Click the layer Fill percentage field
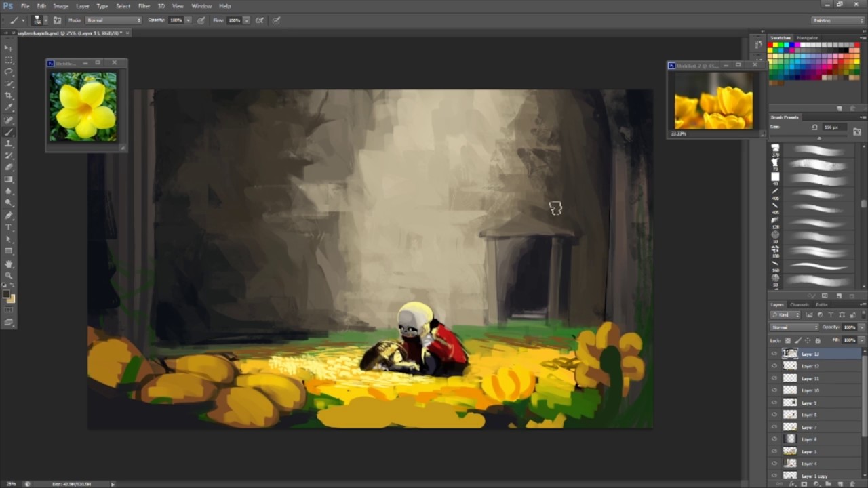This screenshot has height=488, width=868. tap(849, 340)
